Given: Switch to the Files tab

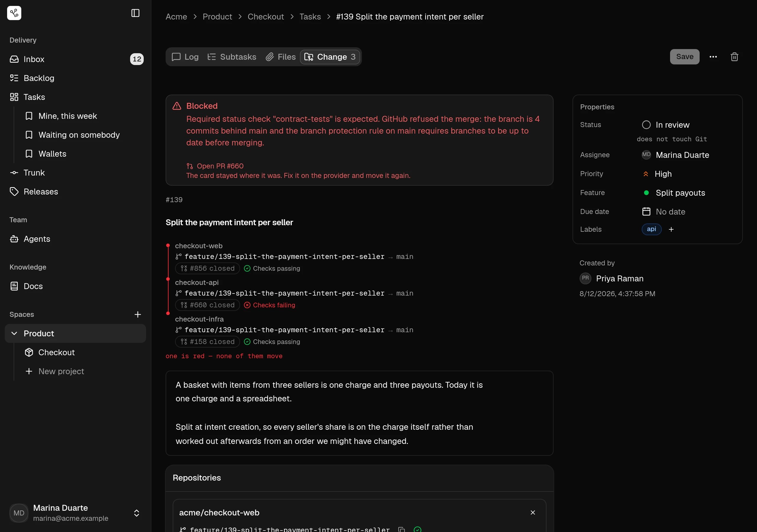Looking at the screenshot, I should [281, 57].
